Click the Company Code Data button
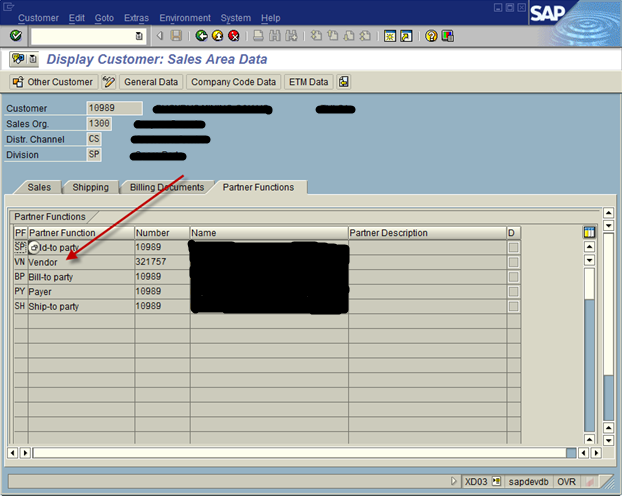This screenshot has height=496, width=622. pos(233,82)
